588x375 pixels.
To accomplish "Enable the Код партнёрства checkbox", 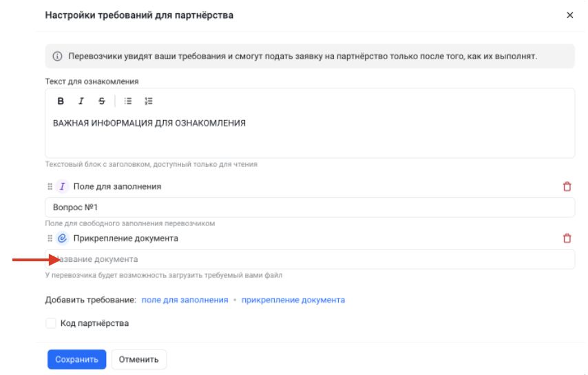I will pos(51,323).
